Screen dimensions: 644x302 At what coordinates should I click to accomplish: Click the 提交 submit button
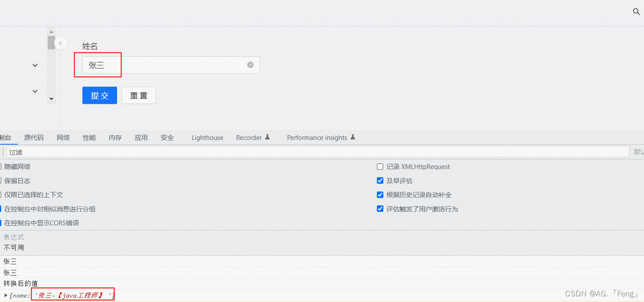pyautogui.click(x=99, y=95)
